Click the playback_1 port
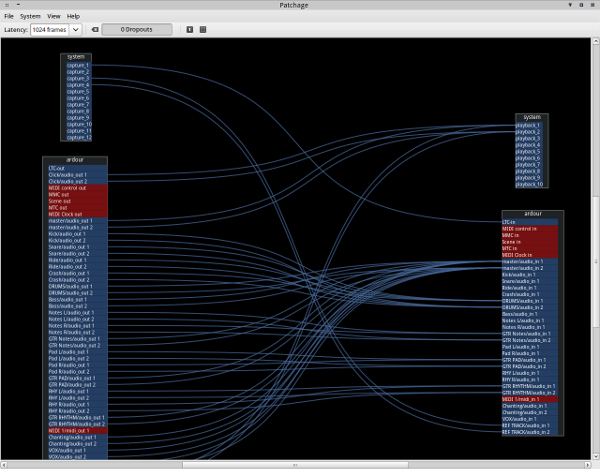 [528, 125]
